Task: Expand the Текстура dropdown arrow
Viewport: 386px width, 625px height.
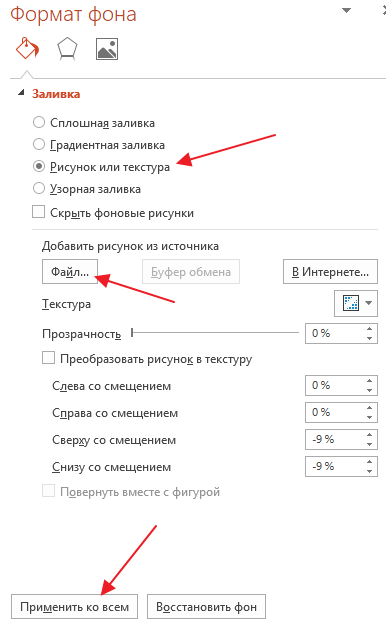Action: tap(369, 303)
